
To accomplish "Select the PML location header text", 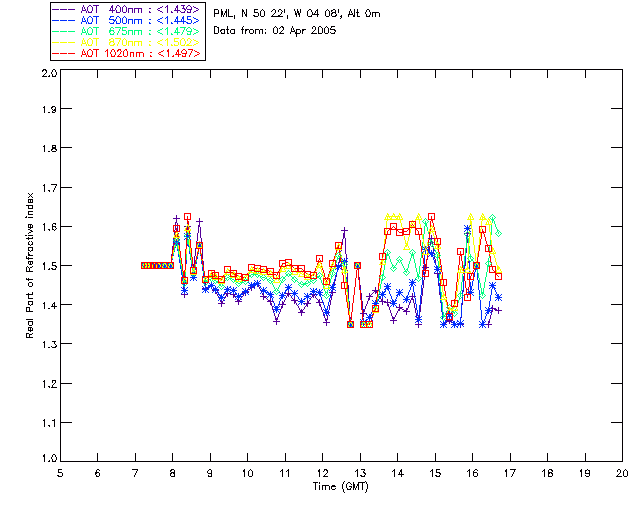I will click(297, 14).
